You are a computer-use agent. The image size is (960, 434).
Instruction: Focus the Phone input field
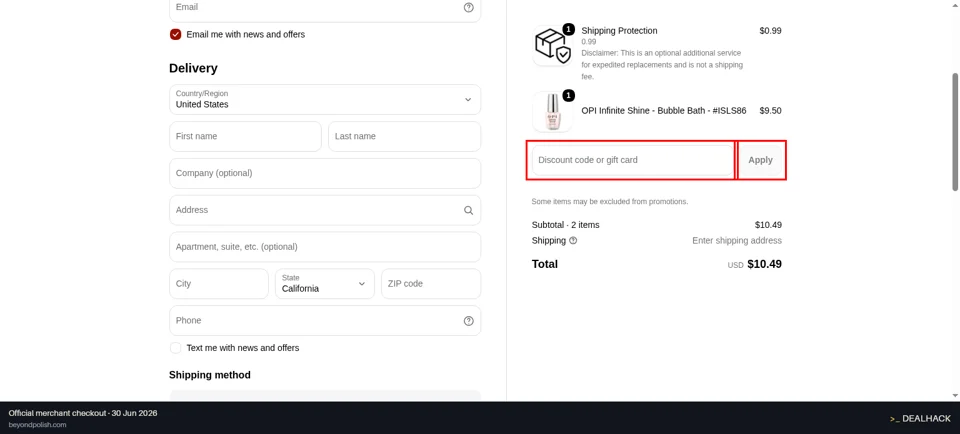pos(325,321)
